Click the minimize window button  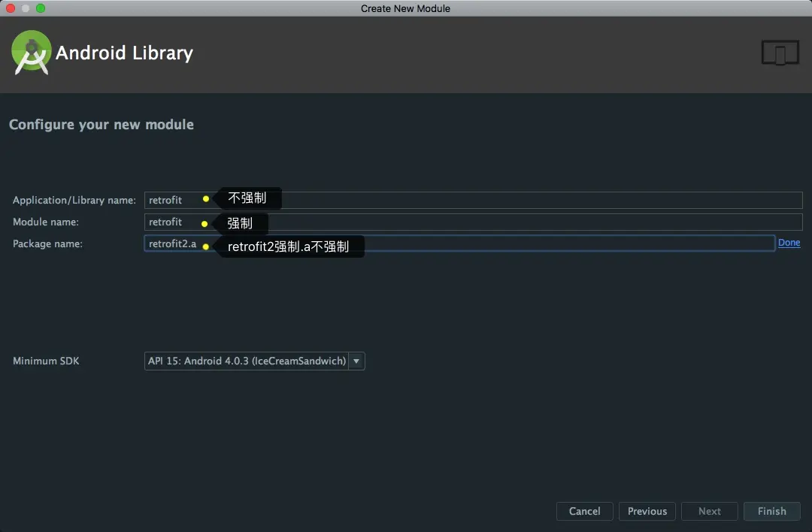pyautogui.click(x=26, y=8)
